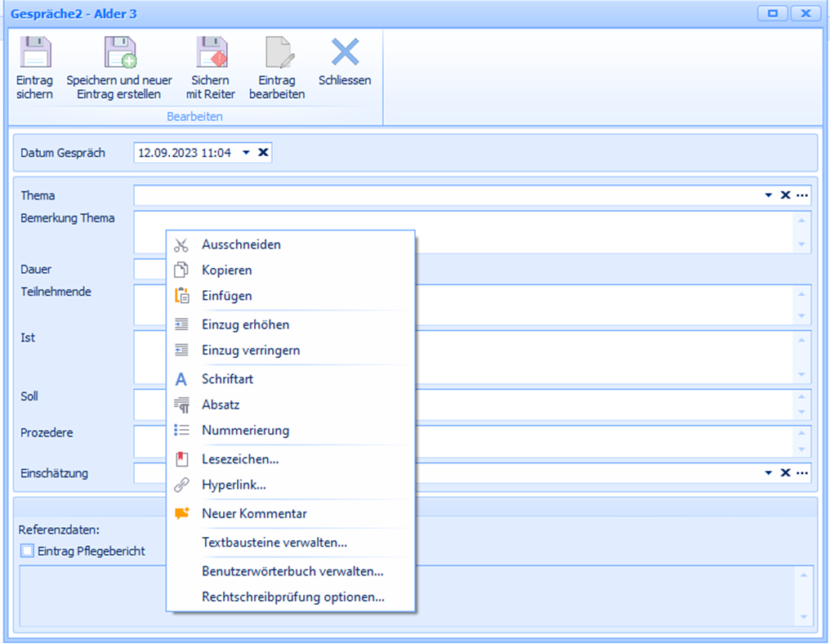Select Kopieren in the context menu
This screenshot has height=644, width=830.
227,270
